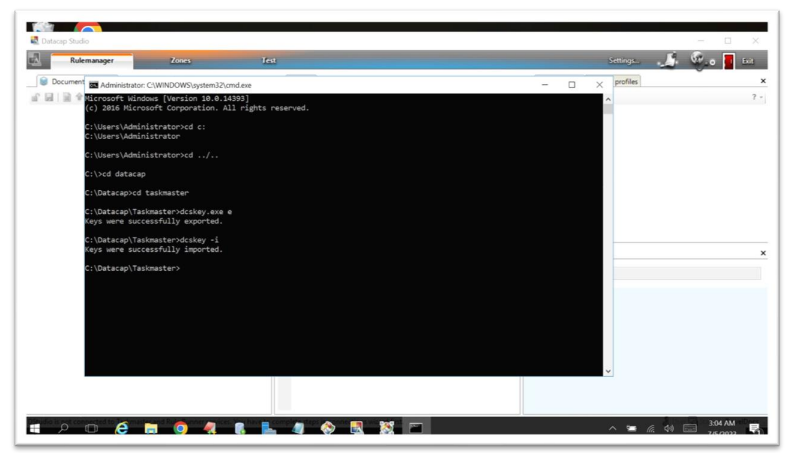Click the database cylinder taskbar icon
The width and height of the screenshot is (790, 453).
click(x=240, y=428)
